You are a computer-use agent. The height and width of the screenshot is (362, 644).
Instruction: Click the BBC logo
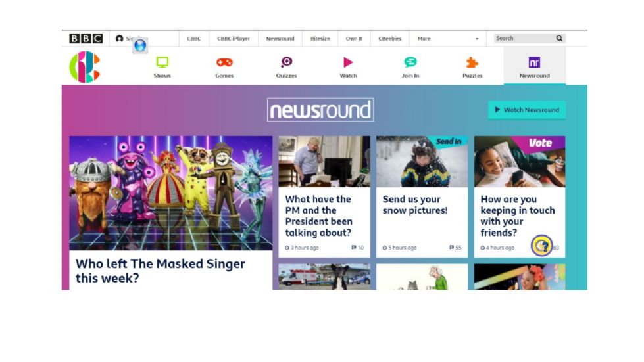tap(86, 39)
